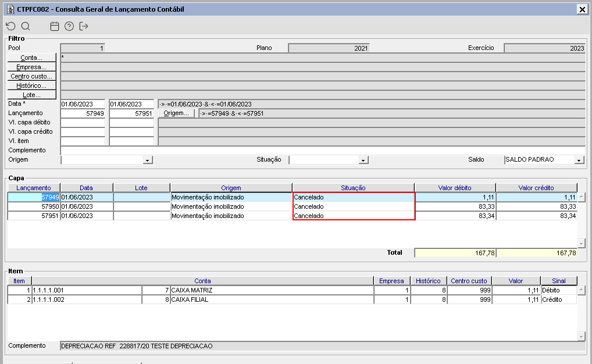Click the Origem column header in Capa
This screenshot has height=364, width=592.
pyautogui.click(x=231, y=188)
